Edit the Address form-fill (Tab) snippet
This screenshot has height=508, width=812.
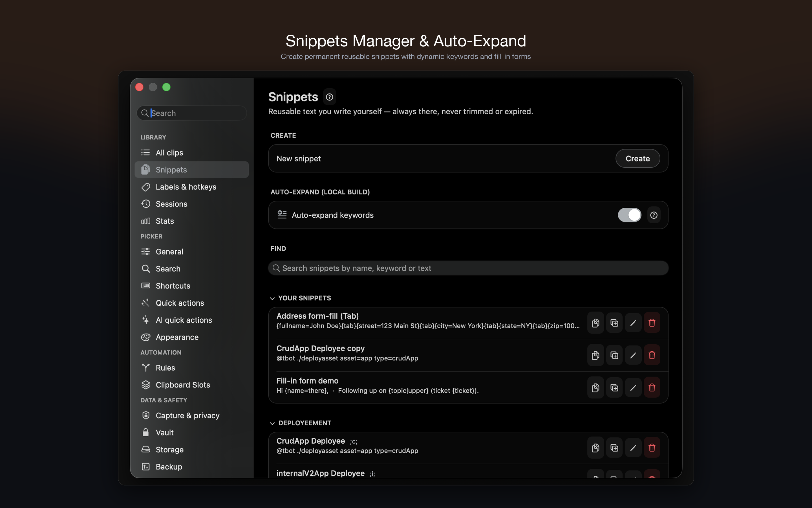[633, 323]
